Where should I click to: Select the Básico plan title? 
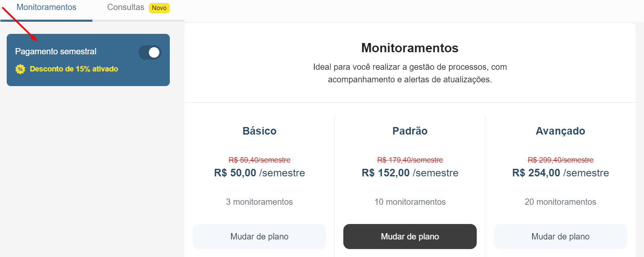259,131
